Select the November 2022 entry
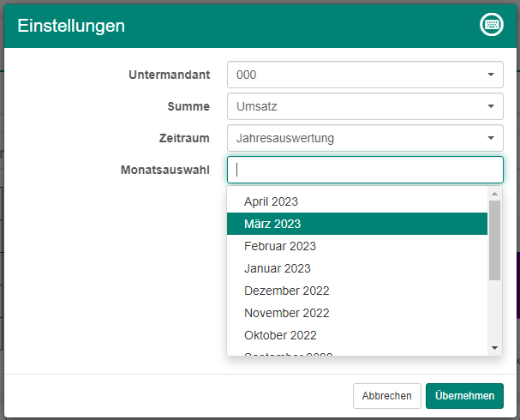Viewport: 520px width, 420px height. coord(286,313)
